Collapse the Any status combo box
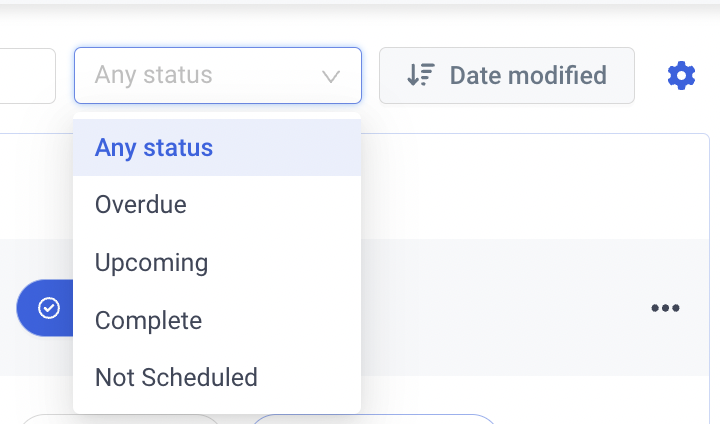This screenshot has height=424, width=720. pyautogui.click(x=218, y=75)
